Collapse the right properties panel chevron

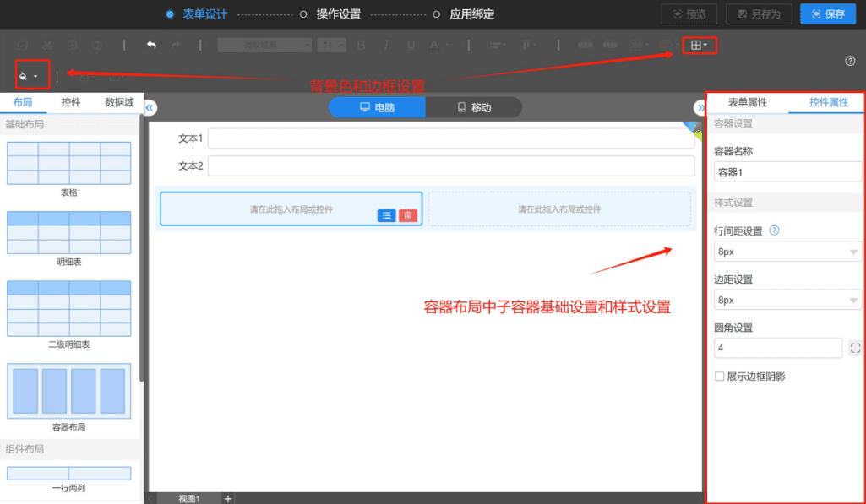pos(700,108)
